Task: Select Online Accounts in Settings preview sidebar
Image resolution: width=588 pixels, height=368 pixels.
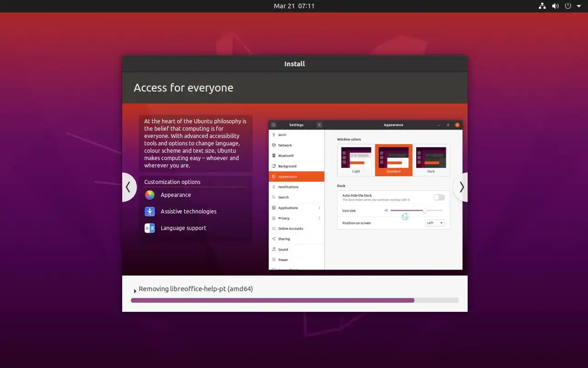Action: (x=296, y=229)
